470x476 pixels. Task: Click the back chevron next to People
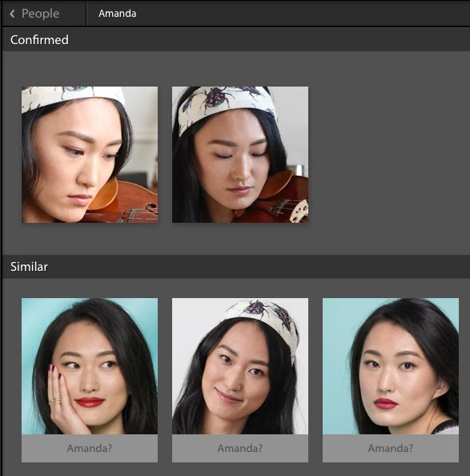12,14
